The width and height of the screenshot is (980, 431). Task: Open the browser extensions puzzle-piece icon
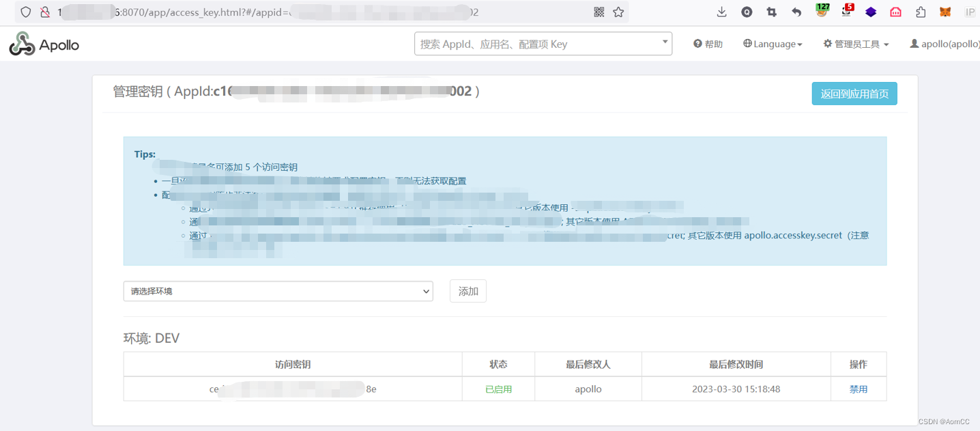click(x=921, y=12)
